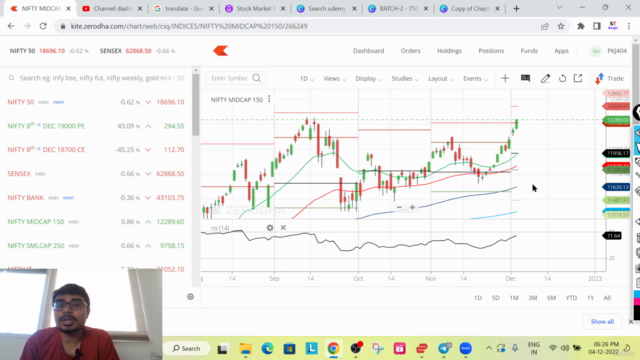Select the pencil draw tool icon
The width and height of the screenshot is (640, 360).
[545, 78]
